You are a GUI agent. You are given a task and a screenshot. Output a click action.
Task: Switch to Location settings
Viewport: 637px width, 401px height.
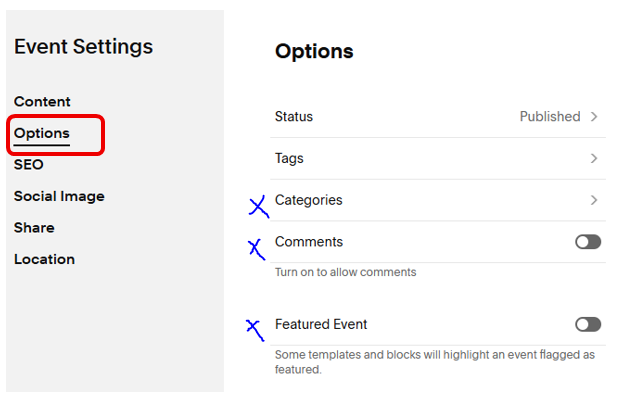(44, 259)
